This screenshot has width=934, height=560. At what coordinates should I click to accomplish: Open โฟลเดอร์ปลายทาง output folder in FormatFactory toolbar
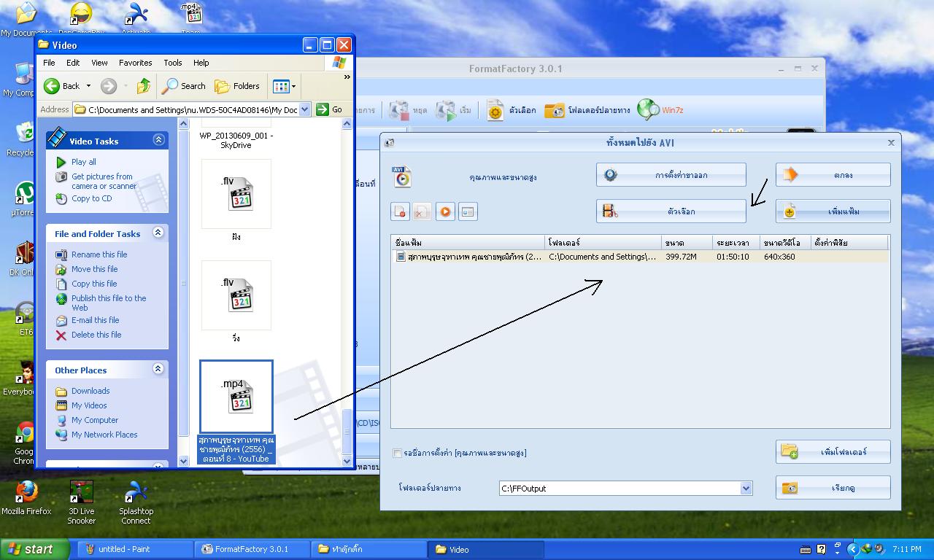point(587,110)
